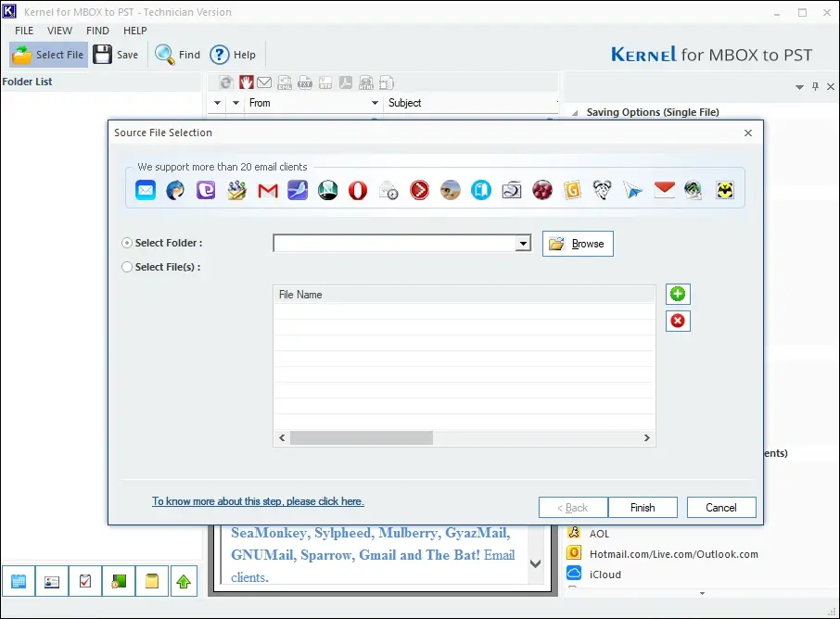The height and width of the screenshot is (619, 840).
Task: Click the Thunderbird email client icon
Action: (175, 190)
